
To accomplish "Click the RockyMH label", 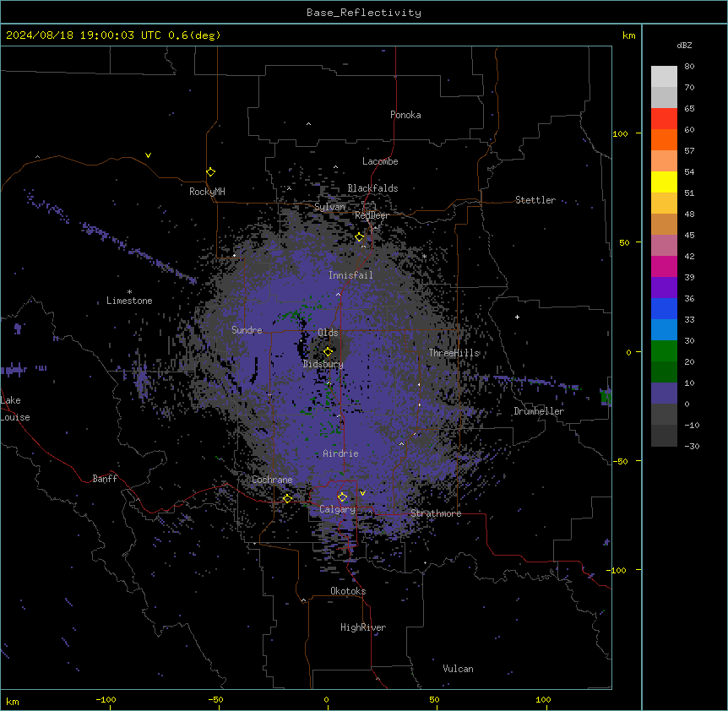I will tap(207, 192).
